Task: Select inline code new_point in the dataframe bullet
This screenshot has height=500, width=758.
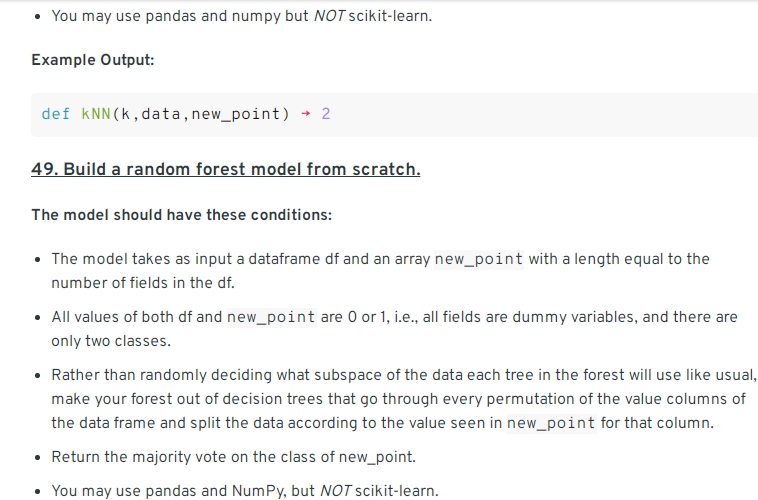Action: coord(479,259)
